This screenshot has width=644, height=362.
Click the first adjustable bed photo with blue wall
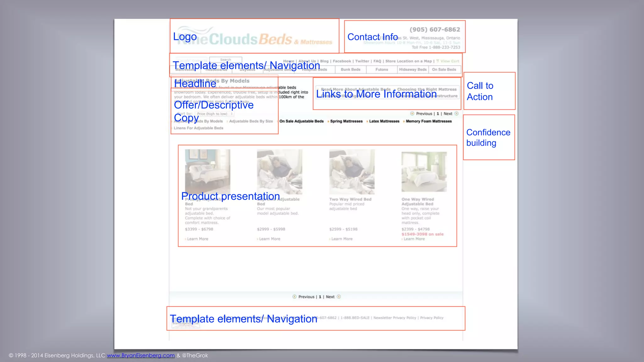208,172
